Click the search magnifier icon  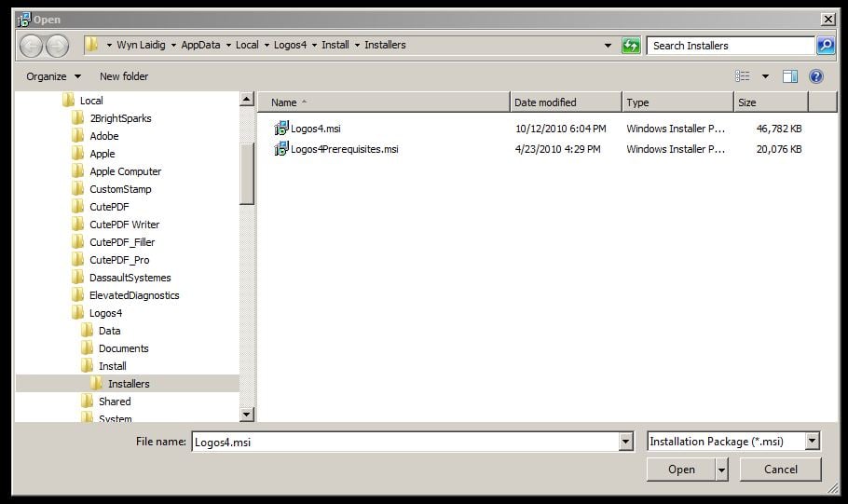pyautogui.click(x=826, y=46)
